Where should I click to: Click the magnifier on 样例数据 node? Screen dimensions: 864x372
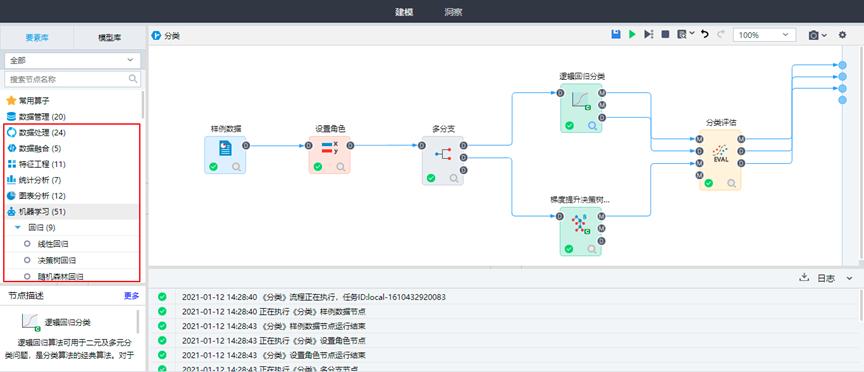coord(236,166)
